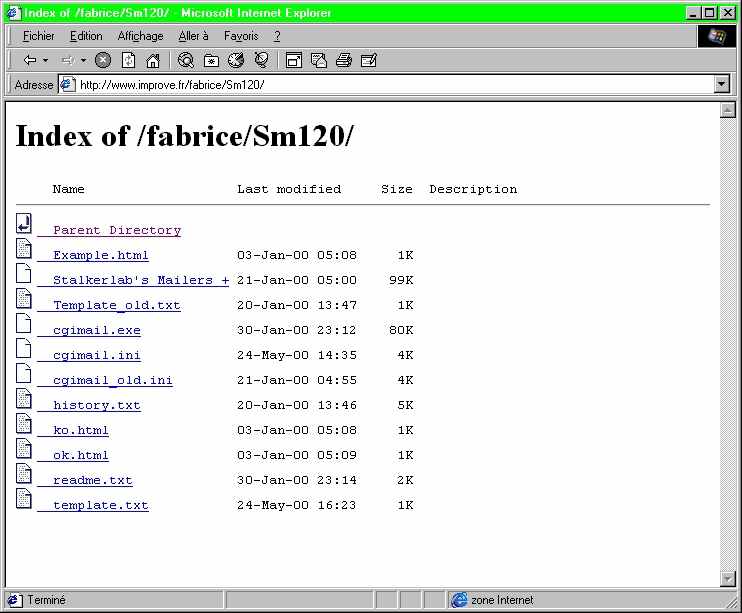This screenshot has height=613, width=742.
Task: Click the Print toolbar icon
Action: click(344, 60)
